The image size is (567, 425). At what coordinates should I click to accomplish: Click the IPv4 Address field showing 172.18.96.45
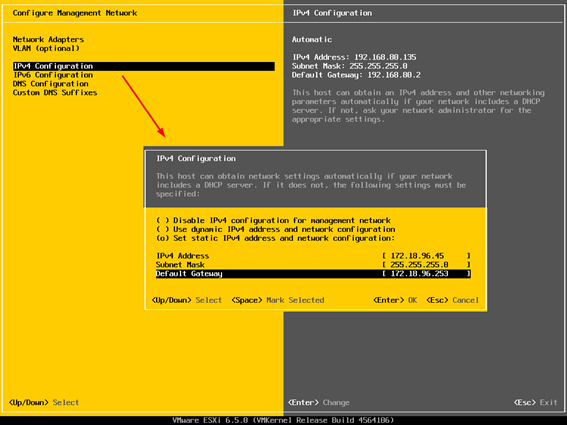[x=426, y=256]
